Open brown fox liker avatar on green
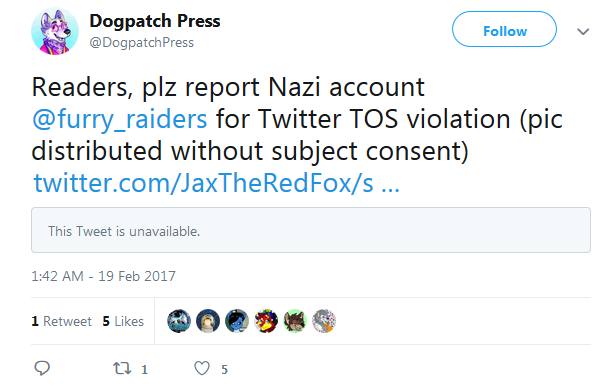Viewport: 614px width, 388px height. coord(295,321)
